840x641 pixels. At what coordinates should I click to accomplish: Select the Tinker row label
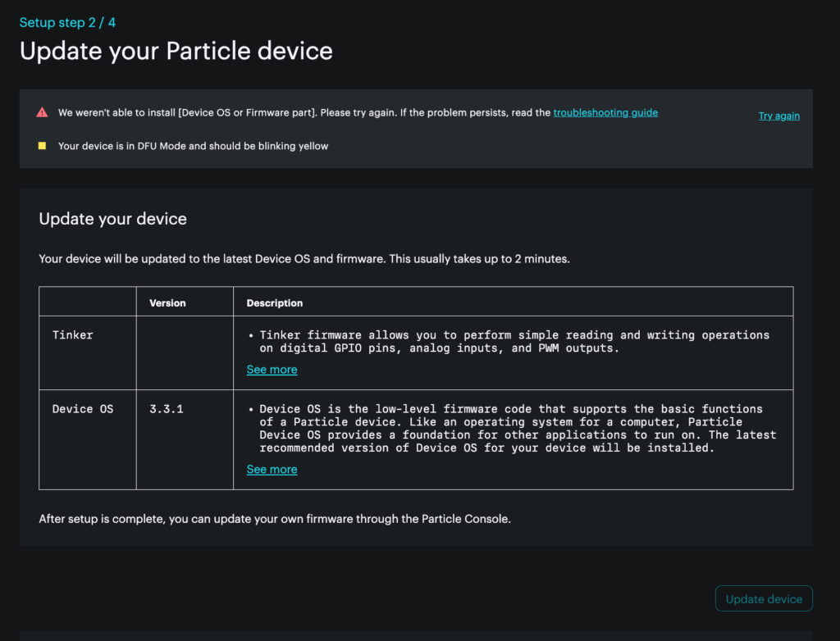(x=73, y=335)
